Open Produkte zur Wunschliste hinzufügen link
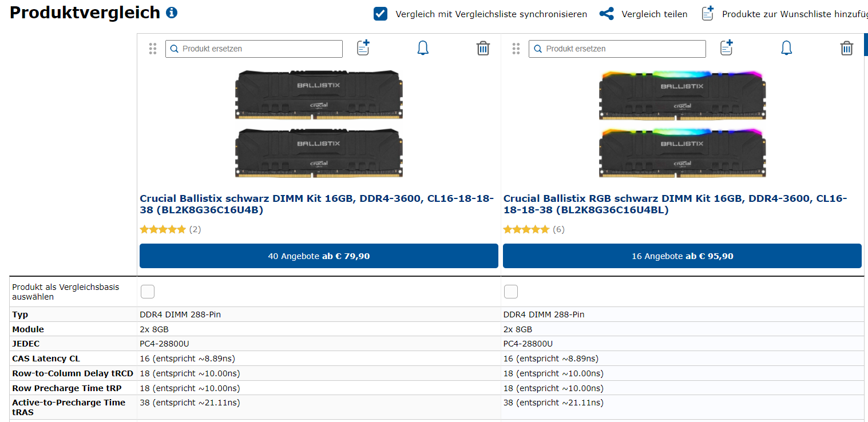The width and height of the screenshot is (868, 422). pyautogui.click(x=795, y=14)
